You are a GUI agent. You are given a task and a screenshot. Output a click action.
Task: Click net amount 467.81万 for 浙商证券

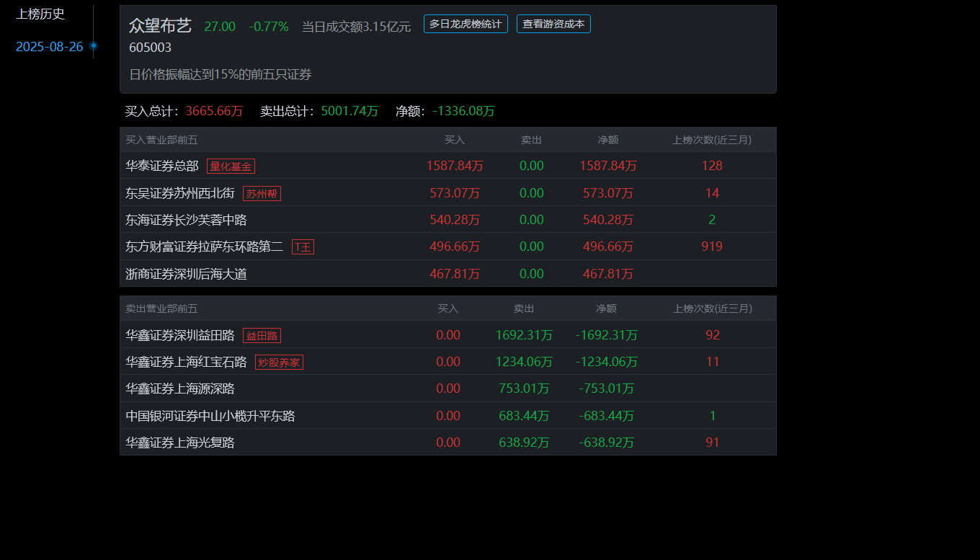click(x=608, y=274)
